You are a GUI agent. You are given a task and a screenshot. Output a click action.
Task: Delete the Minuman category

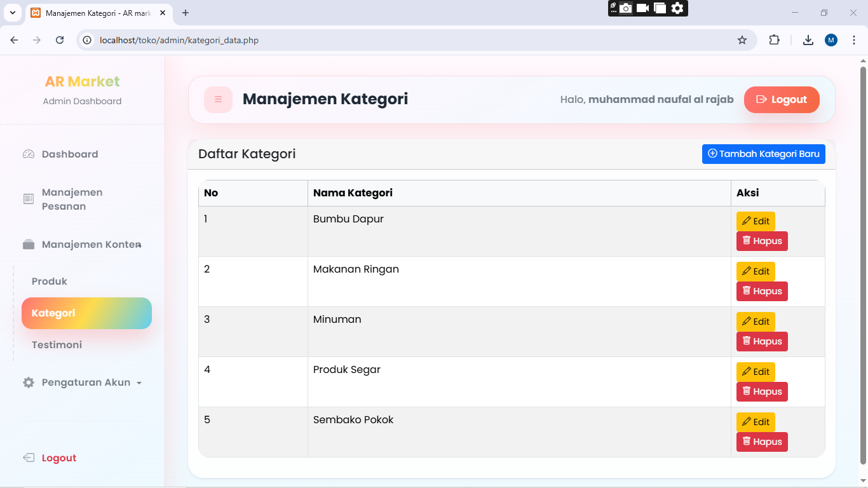point(761,341)
